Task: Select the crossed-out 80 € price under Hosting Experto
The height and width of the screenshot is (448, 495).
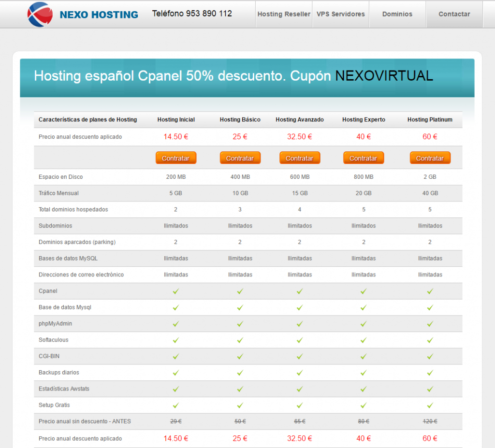Action: click(364, 421)
